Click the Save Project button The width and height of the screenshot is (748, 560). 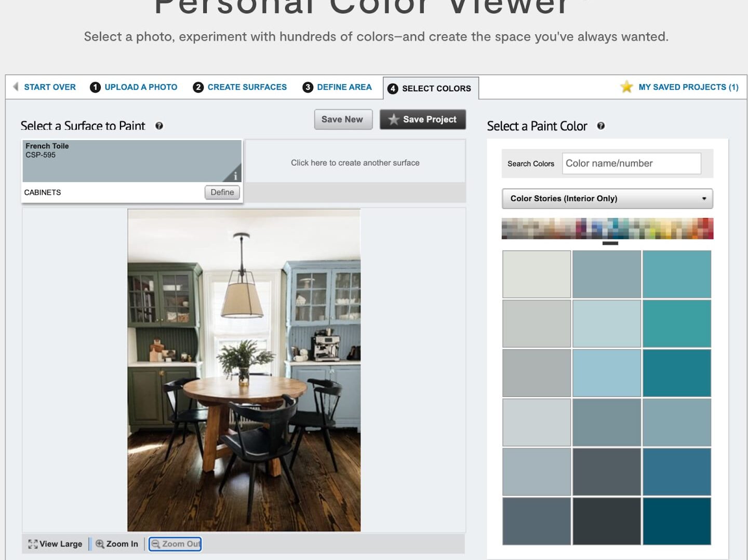tap(423, 119)
